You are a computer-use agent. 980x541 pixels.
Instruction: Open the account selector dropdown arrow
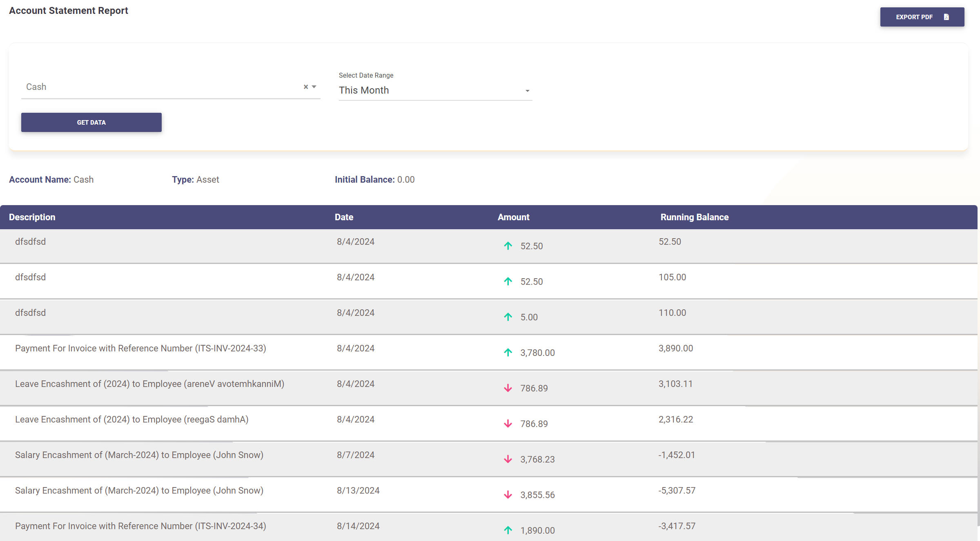click(x=314, y=87)
